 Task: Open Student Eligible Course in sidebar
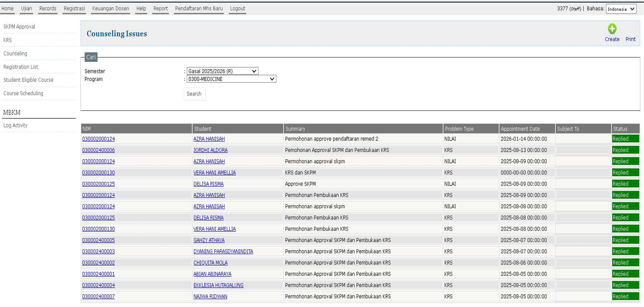point(28,80)
